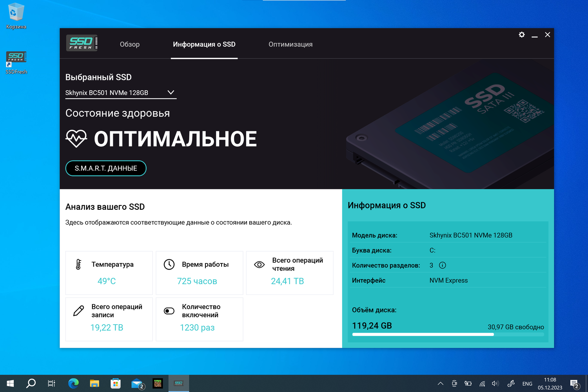Viewport: 588px width, 392px height.
Task: Open File Explorer from taskbar
Action: pos(94,383)
